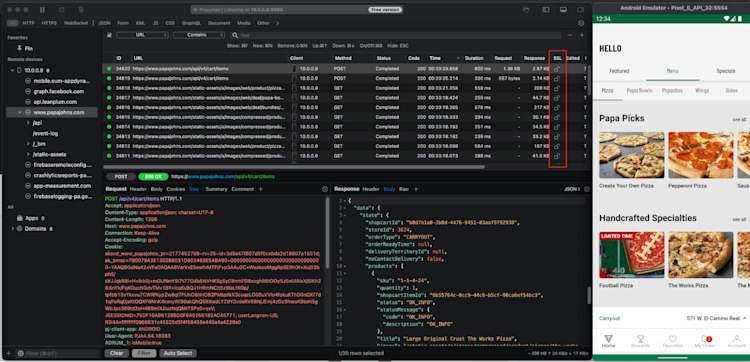Click the Response body vertical scrollbar
Viewport: 750px width, 362px height.
click(589, 295)
